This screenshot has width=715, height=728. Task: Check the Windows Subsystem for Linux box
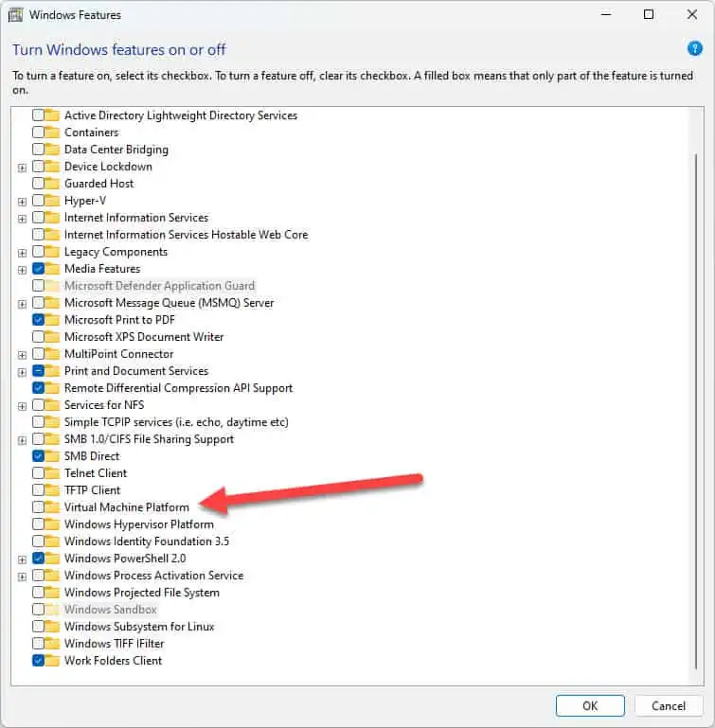point(39,627)
